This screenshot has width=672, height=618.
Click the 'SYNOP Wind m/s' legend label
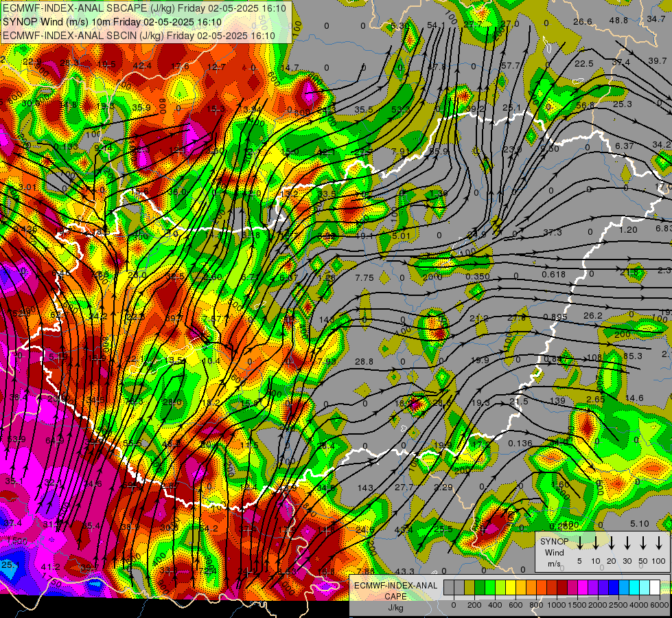pyautogui.click(x=554, y=553)
